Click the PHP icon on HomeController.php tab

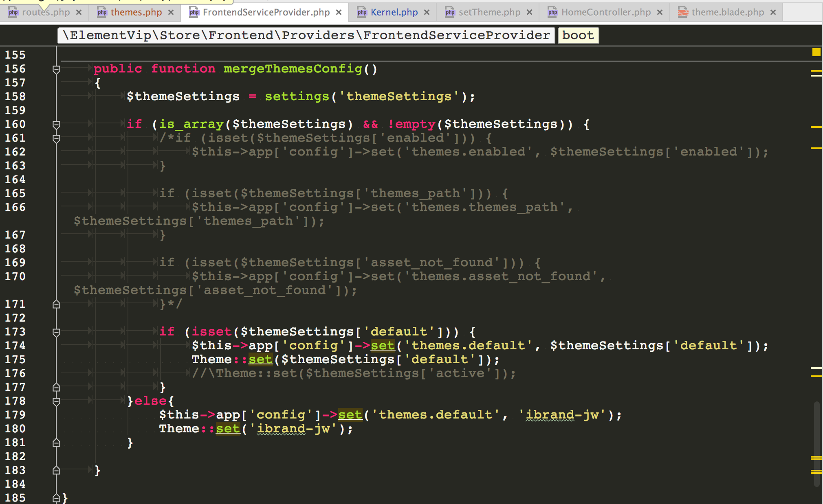coord(552,12)
